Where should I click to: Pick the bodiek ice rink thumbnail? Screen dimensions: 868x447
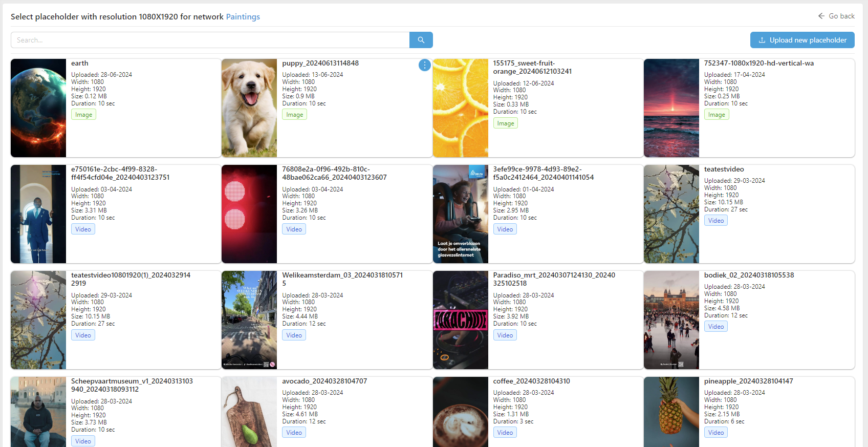click(671, 320)
